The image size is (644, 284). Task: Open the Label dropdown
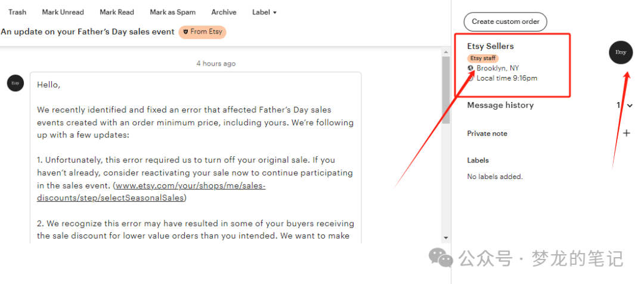click(x=264, y=13)
